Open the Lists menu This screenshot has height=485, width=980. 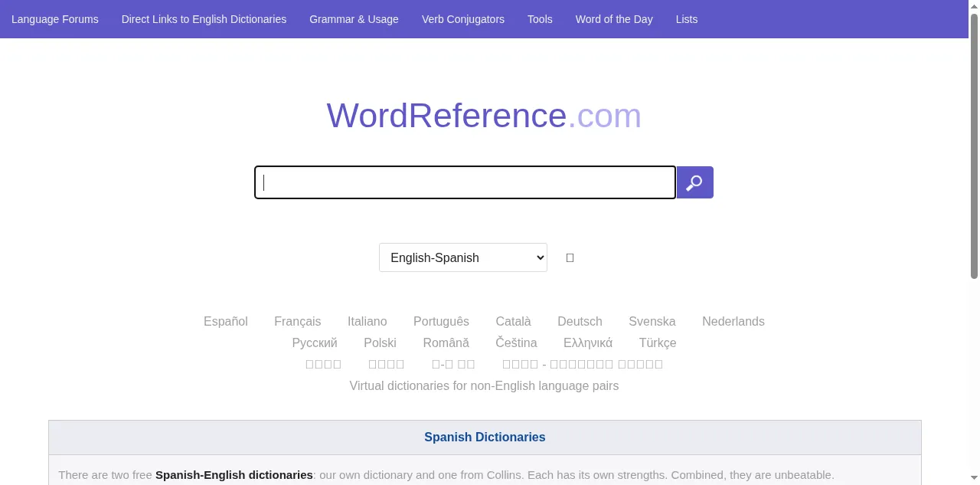687,19
